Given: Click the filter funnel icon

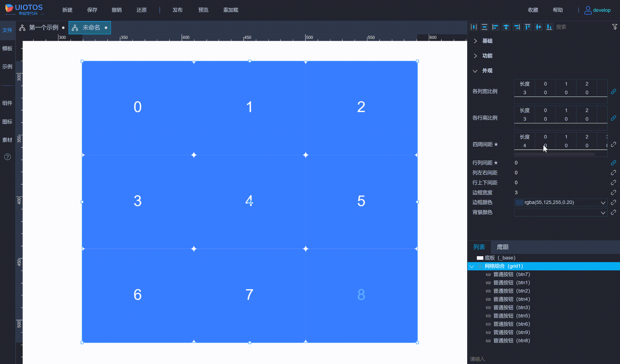Looking at the screenshot, I should pos(615,27).
